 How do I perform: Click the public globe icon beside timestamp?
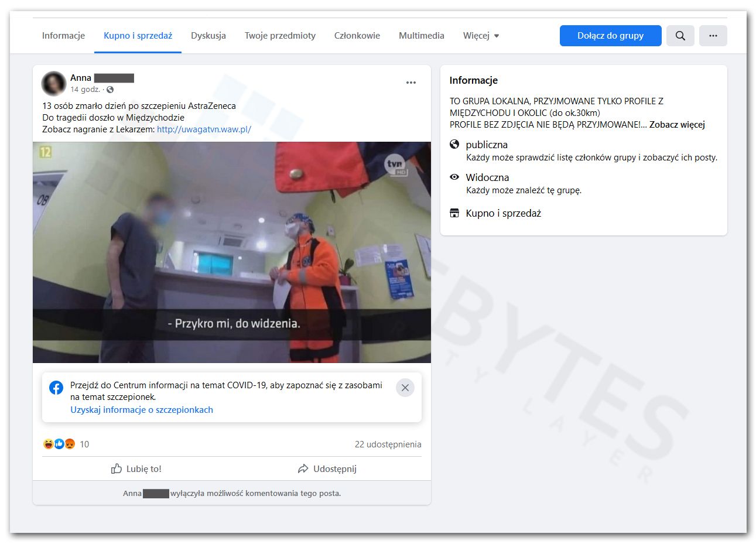click(110, 90)
